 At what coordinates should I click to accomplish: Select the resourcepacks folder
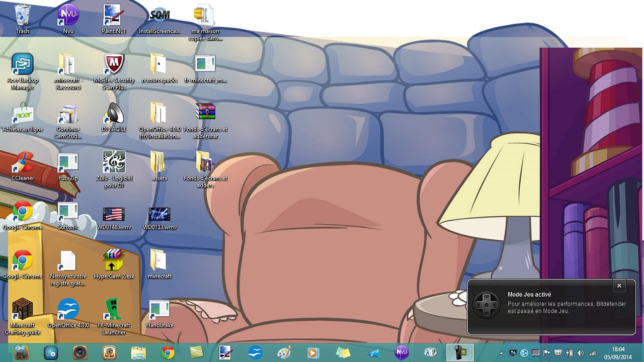(x=159, y=68)
